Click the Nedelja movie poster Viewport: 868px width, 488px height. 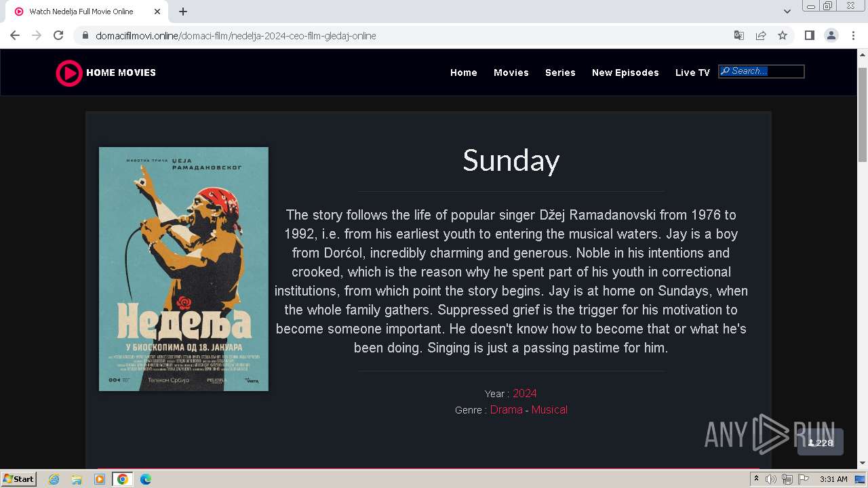point(184,269)
